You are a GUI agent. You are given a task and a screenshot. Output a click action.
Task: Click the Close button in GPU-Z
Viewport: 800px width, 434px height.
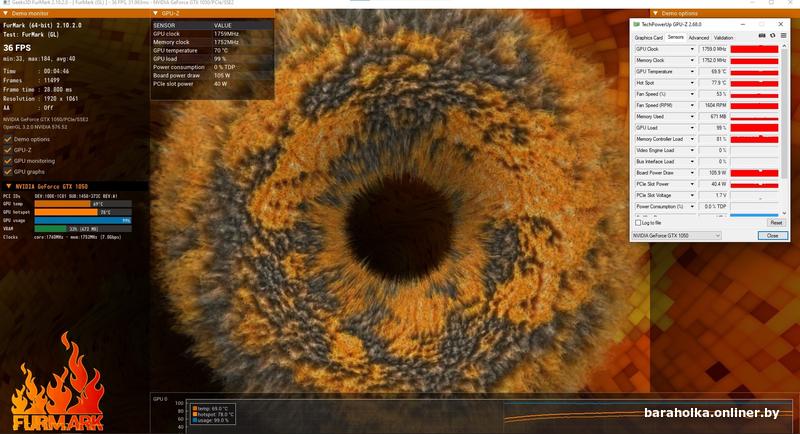(x=771, y=235)
